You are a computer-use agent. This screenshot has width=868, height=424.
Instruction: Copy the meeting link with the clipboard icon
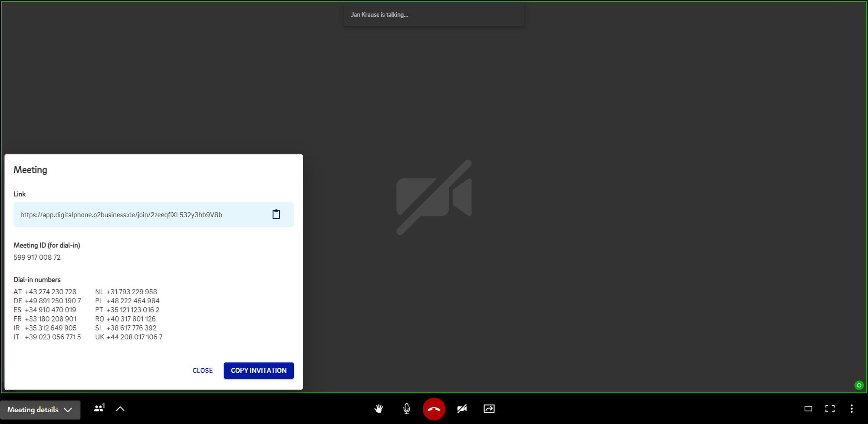(x=276, y=214)
